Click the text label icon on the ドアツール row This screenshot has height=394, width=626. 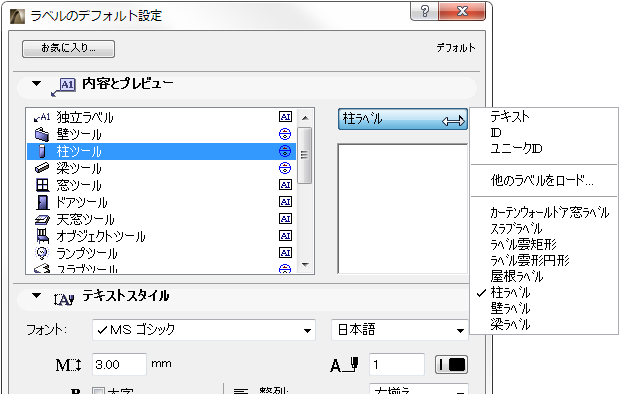[285, 202]
